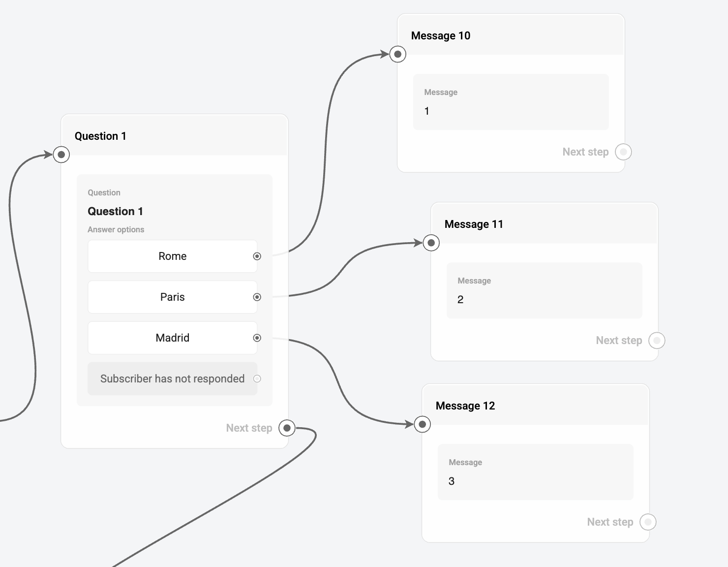Click Message 11 Next step output connector
This screenshot has width=728, height=567.
click(x=657, y=340)
